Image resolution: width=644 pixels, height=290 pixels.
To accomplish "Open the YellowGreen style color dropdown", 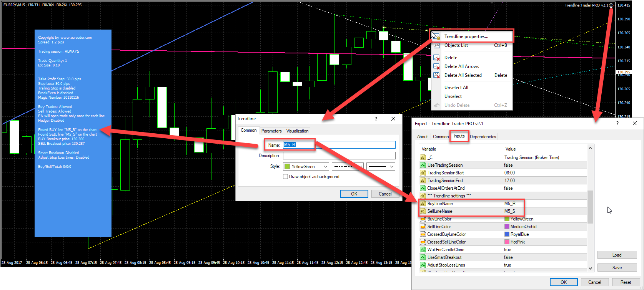I will pos(306,167).
